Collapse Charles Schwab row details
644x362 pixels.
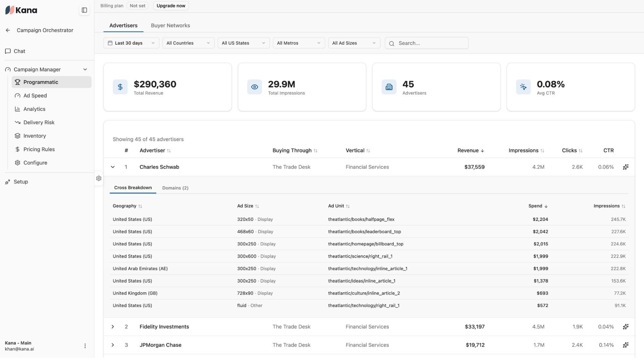pos(113,167)
